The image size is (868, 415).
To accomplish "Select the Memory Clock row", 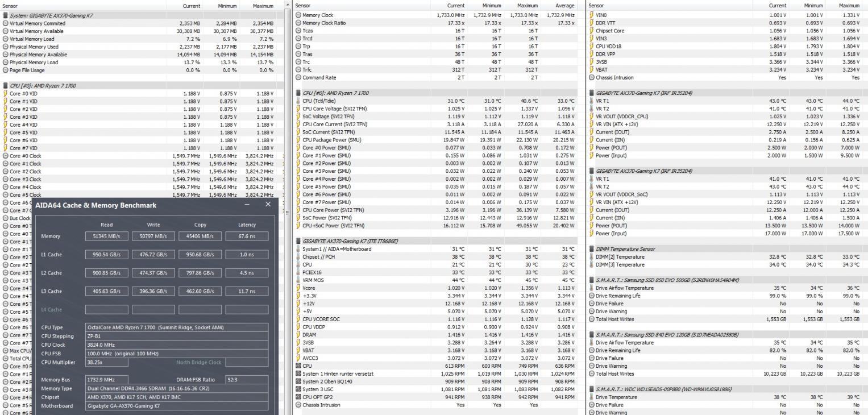I will [435, 15].
